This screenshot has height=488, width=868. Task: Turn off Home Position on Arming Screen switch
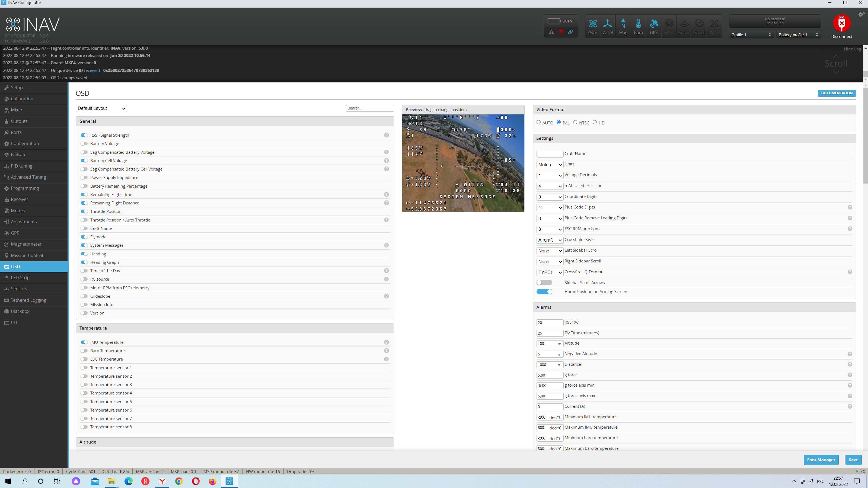(x=544, y=291)
